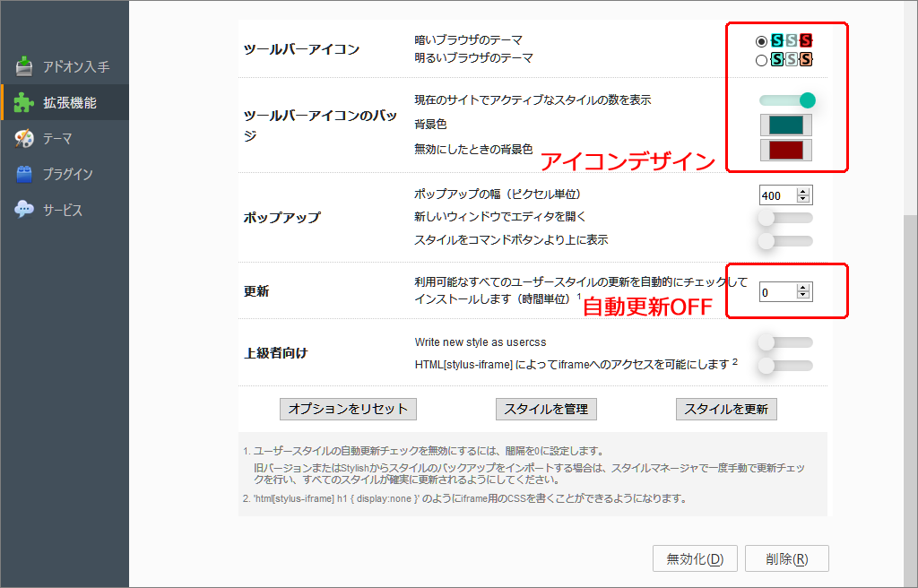
Task: Click the Write new style as usercss label
Action: coord(481,342)
